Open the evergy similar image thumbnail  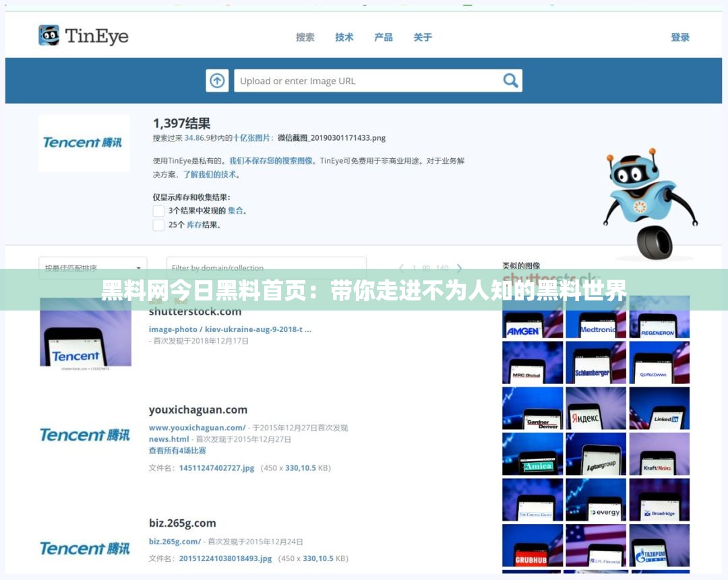pos(596,501)
